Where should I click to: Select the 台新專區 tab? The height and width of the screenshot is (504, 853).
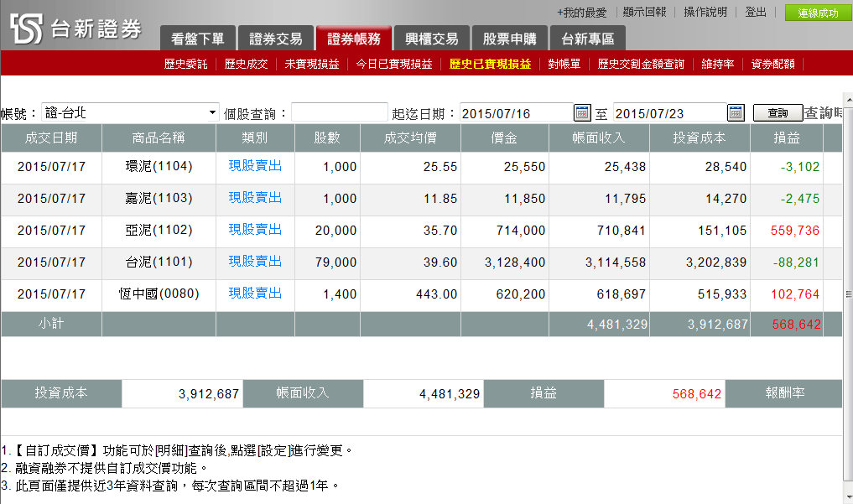(x=587, y=39)
